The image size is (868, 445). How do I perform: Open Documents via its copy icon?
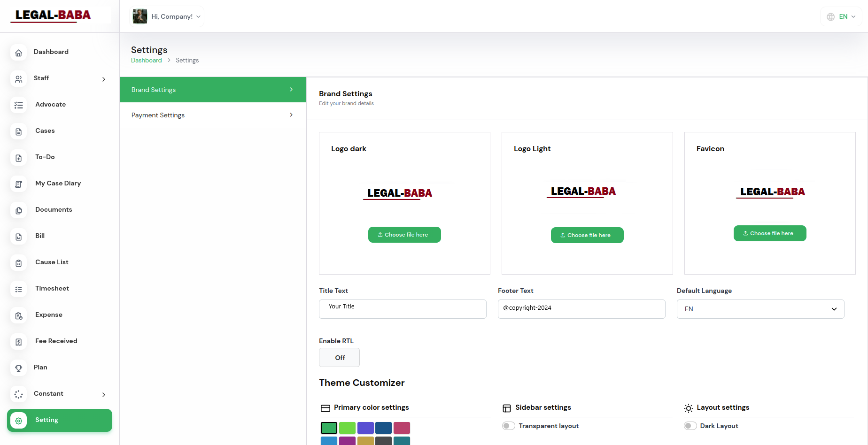pos(19,210)
